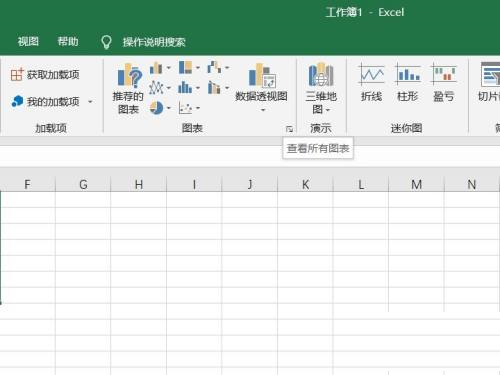
Task: Insert 盈亏 win/loss sparkline
Action: point(444,82)
